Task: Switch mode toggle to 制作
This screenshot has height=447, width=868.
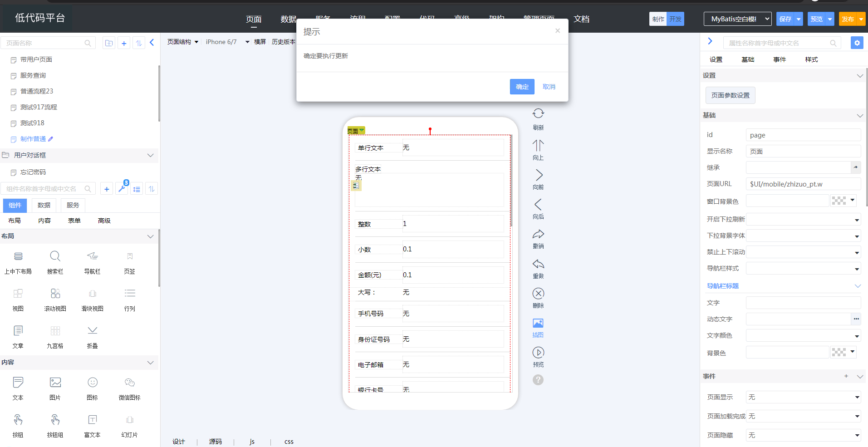Action: coord(658,19)
